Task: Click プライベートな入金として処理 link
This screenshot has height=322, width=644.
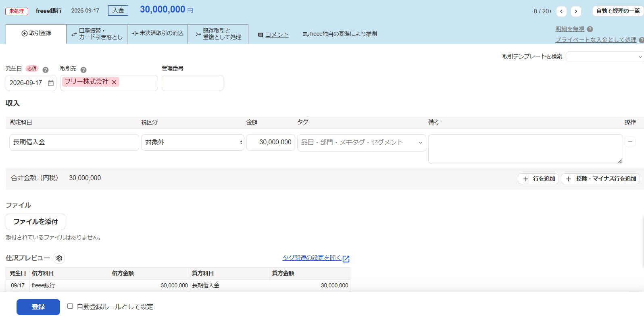Action: click(596, 40)
